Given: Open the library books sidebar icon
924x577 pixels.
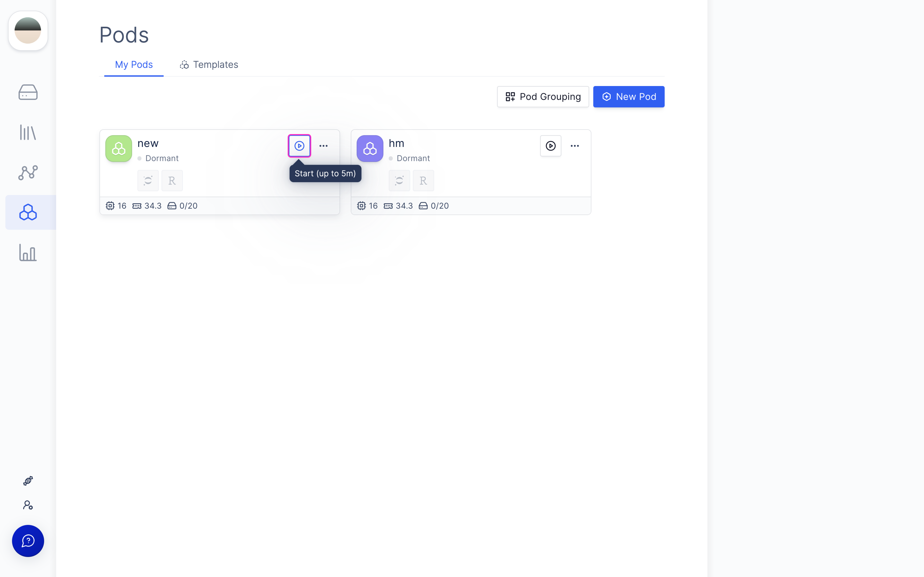Looking at the screenshot, I should point(28,132).
